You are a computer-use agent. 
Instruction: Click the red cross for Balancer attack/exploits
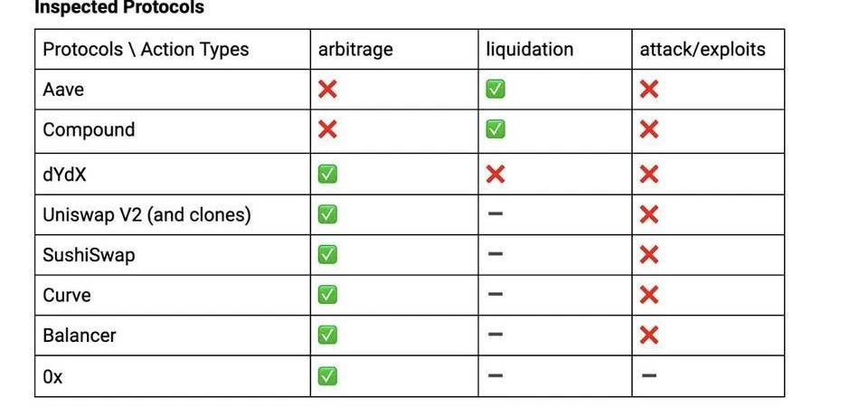coord(649,335)
